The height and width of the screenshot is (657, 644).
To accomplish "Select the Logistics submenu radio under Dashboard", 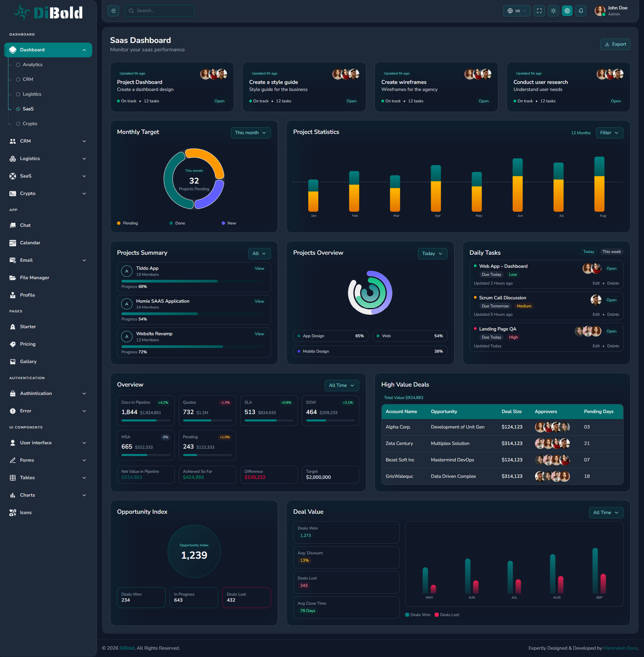I will [18, 94].
